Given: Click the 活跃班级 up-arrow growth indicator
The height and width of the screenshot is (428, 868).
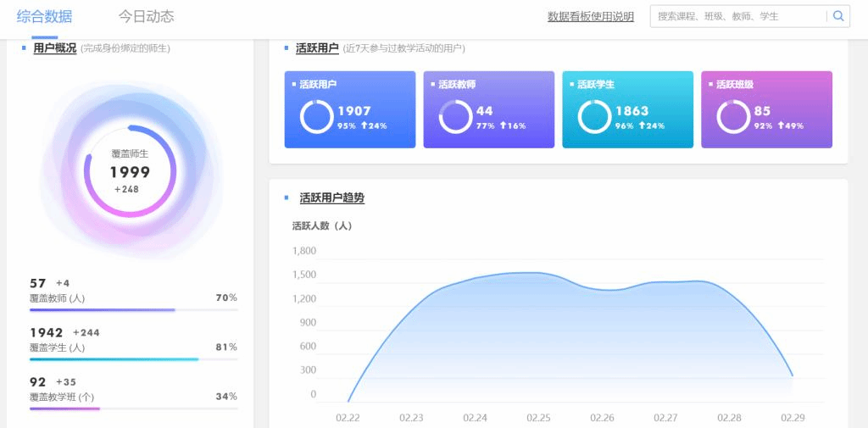Looking at the screenshot, I should [780, 125].
